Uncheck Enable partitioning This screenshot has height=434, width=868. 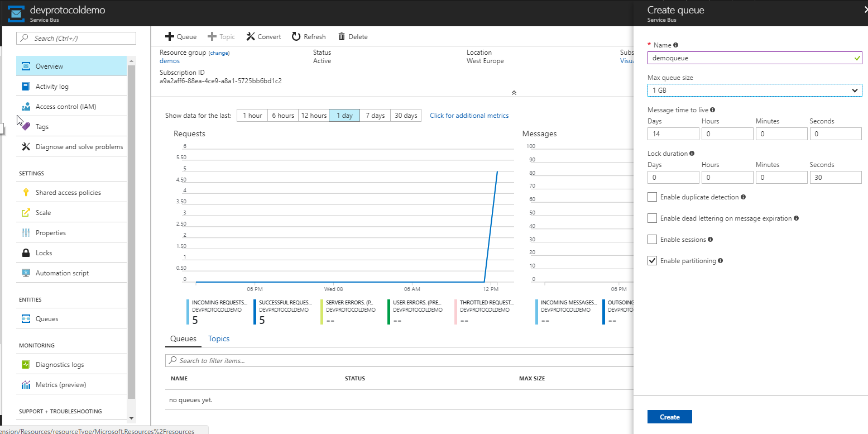652,261
